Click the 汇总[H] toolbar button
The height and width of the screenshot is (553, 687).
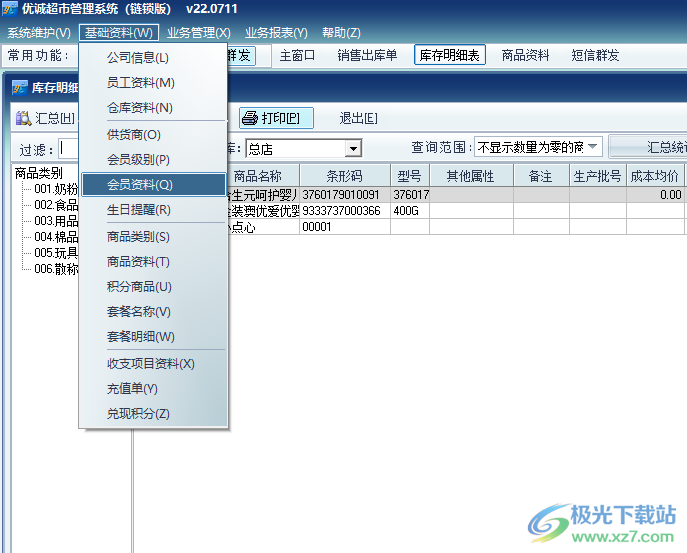[45, 118]
